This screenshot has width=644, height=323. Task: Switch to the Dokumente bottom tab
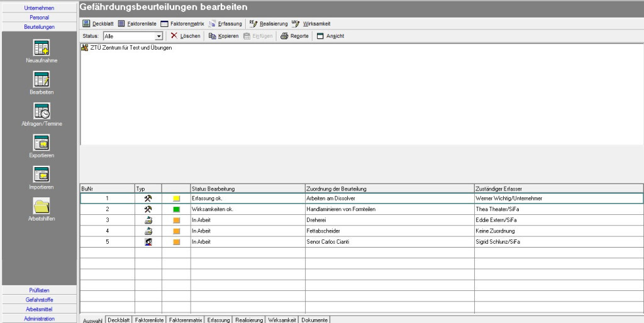coord(314,319)
